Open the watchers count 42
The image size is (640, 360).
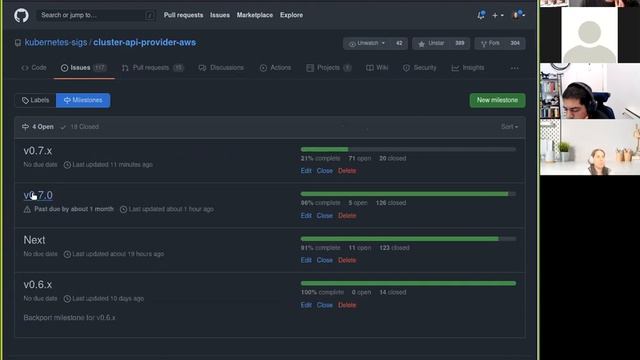click(x=399, y=43)
